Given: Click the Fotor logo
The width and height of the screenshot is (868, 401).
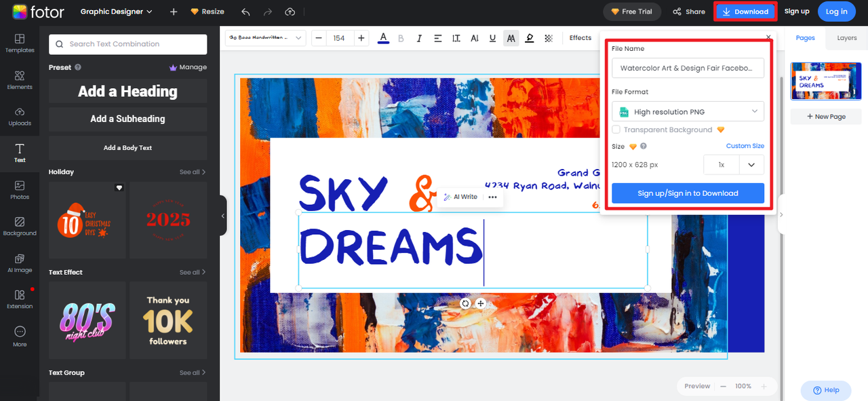Looking at the screenshot, I should pyautogui.click(x=38, y=12).
